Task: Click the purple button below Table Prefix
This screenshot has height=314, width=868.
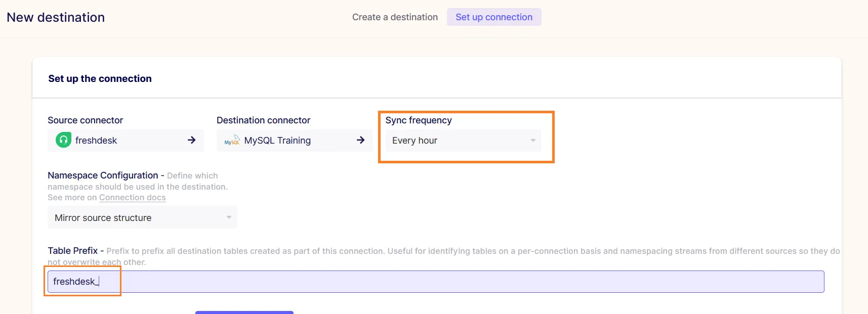Action: coord(244,312)
